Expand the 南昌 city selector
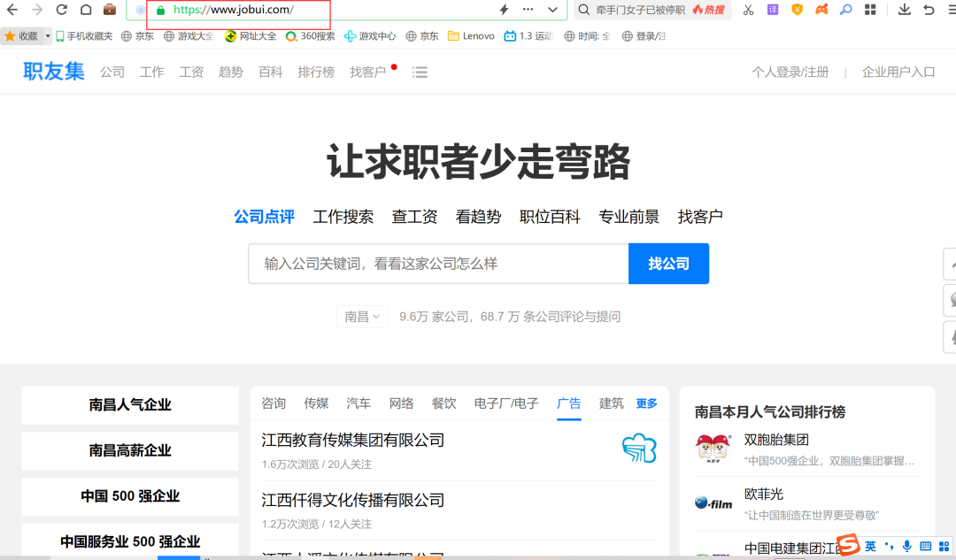Viewport: 956px width, 560px height. coord(361,316)
